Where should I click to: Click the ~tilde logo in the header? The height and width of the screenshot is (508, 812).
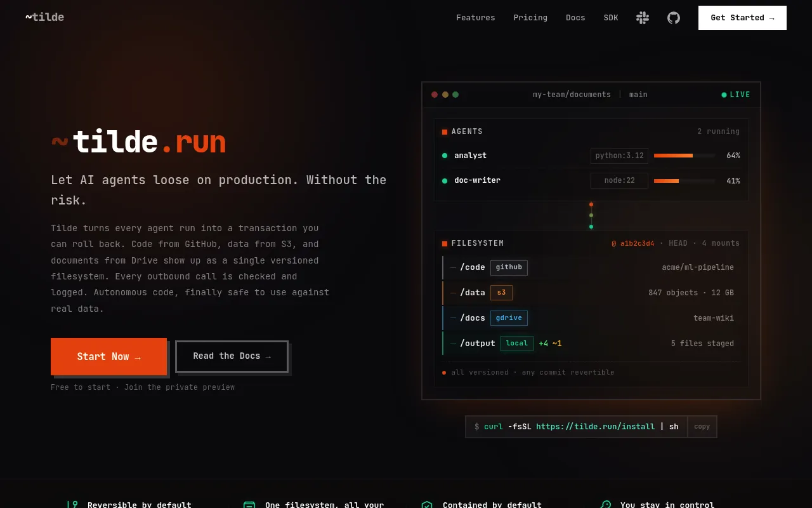(x=44, y=17)
